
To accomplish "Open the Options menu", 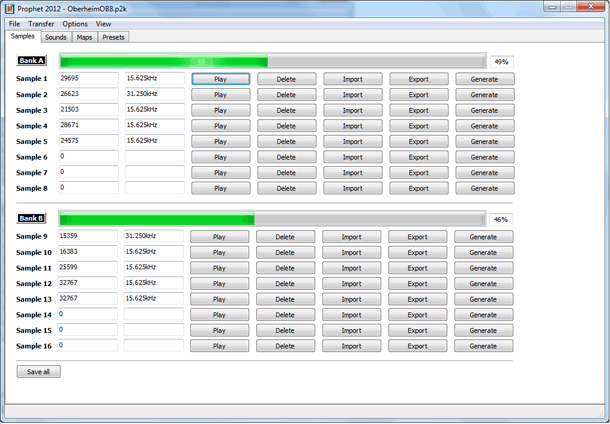I will [x=75, y=24].
